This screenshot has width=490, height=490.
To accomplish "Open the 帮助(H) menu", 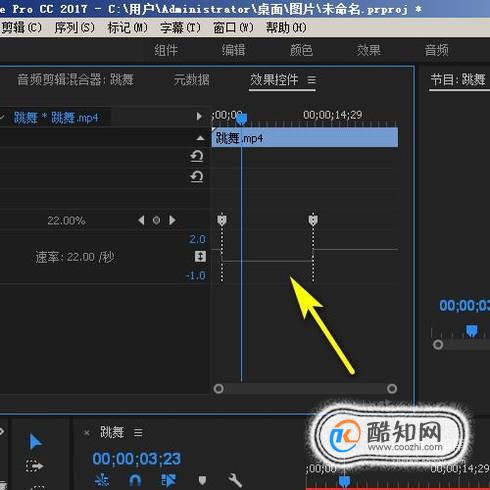I will pyautogui.click(x=286, y=27).
